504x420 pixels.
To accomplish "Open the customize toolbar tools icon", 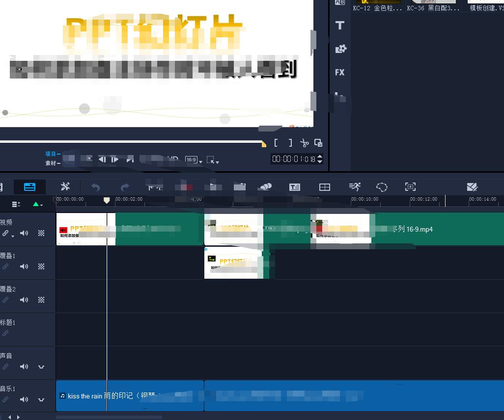I will [x=65, y=187].
